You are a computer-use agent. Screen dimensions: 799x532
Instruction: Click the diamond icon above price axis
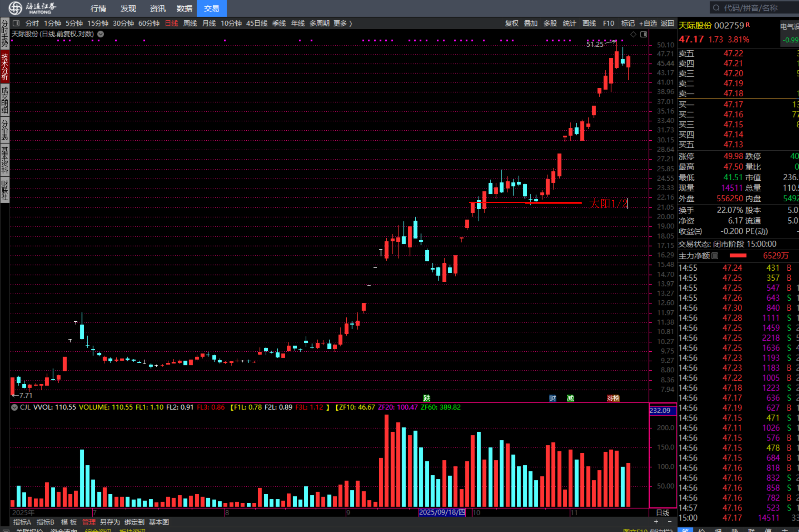click(633, 34)
